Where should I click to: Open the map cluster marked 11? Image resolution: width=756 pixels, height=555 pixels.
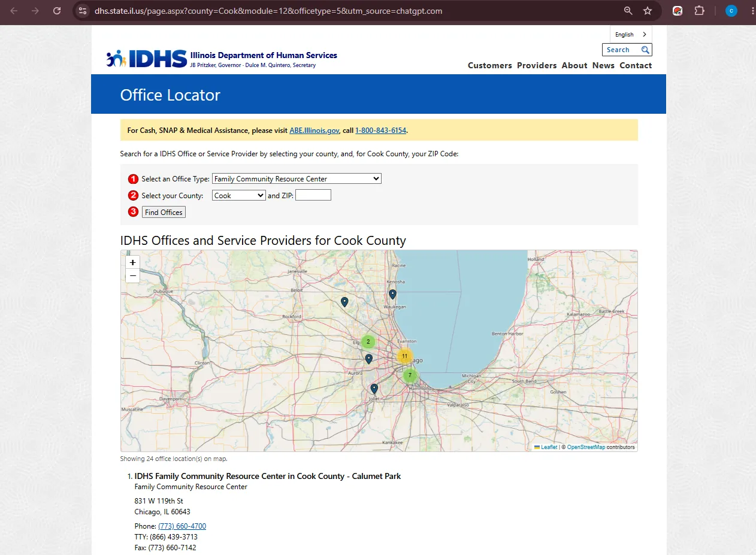[404, 356]
